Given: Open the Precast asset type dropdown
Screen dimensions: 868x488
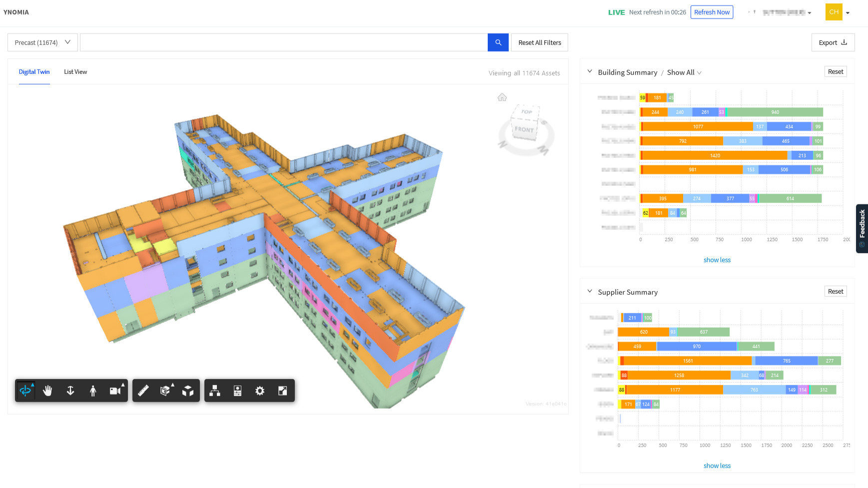Looking at the screenshot, I should pos(42,42).
